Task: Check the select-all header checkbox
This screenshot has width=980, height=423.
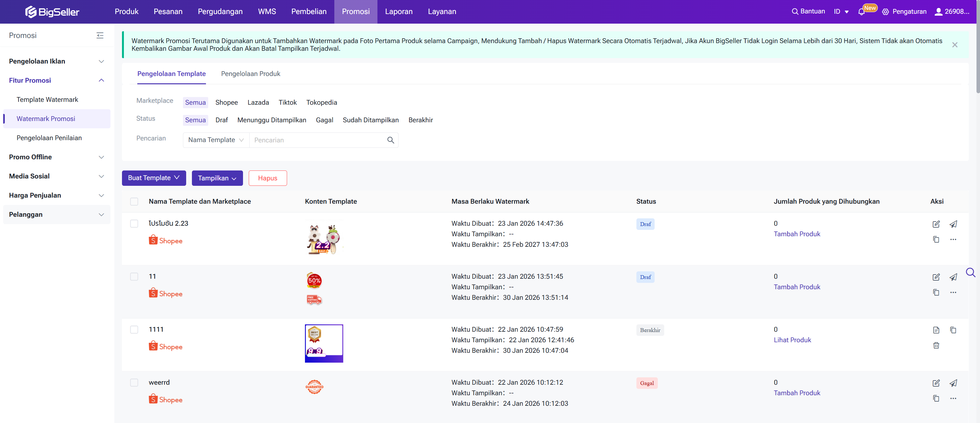Action: (134, 202)
